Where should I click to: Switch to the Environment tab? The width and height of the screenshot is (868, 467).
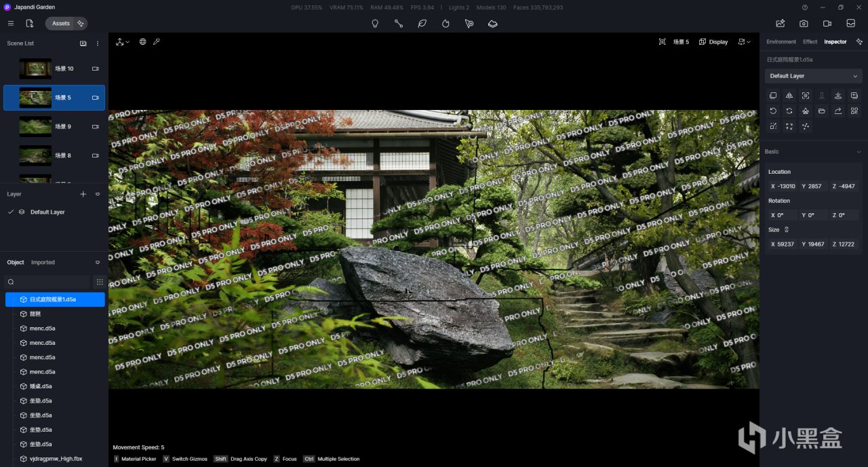click(x=781, y=42)
